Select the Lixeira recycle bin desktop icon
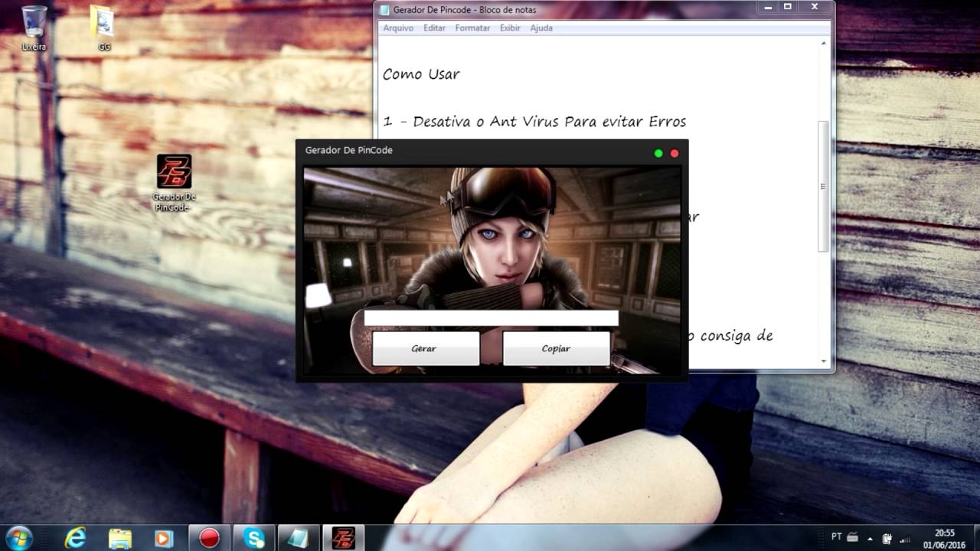Viewport: 980px width, 551px height. pos(34,28)
